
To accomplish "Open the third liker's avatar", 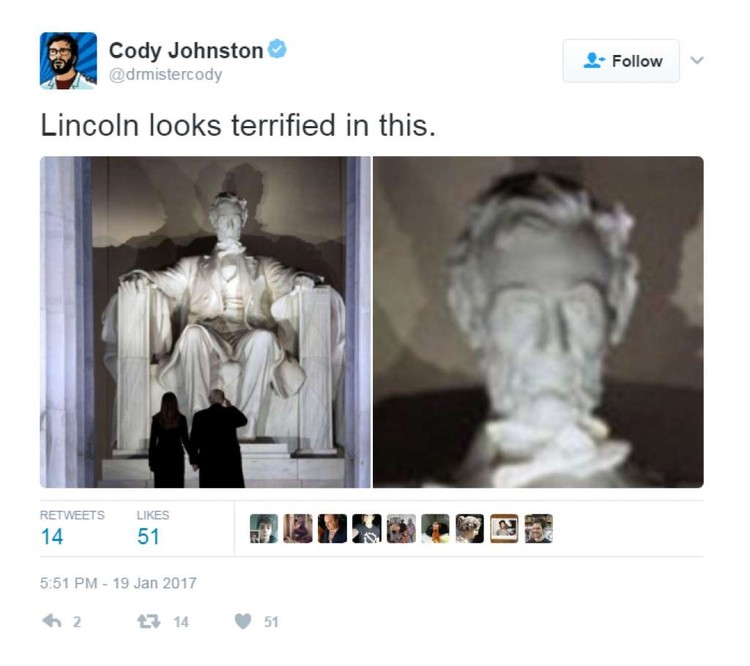I will [332, 529].
